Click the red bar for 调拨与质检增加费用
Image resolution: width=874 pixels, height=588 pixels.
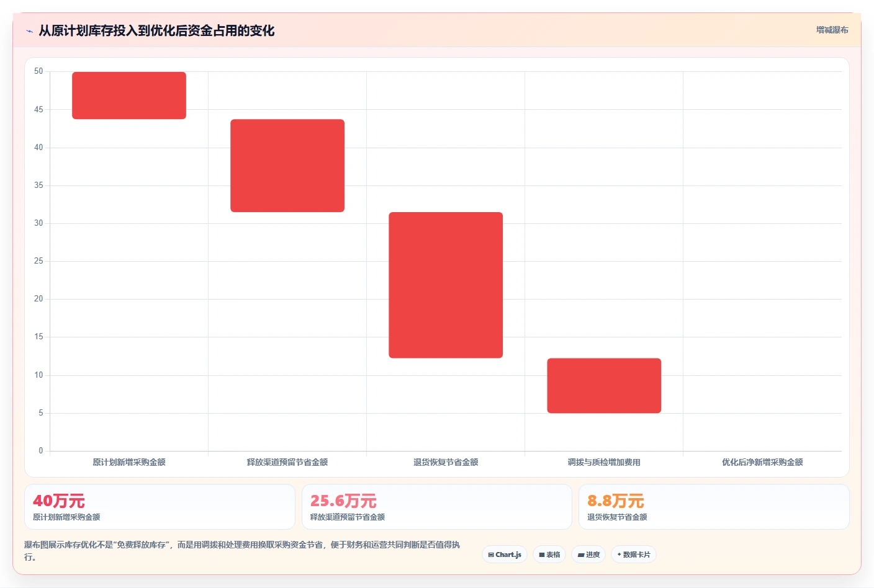click(x=604, y=386)
